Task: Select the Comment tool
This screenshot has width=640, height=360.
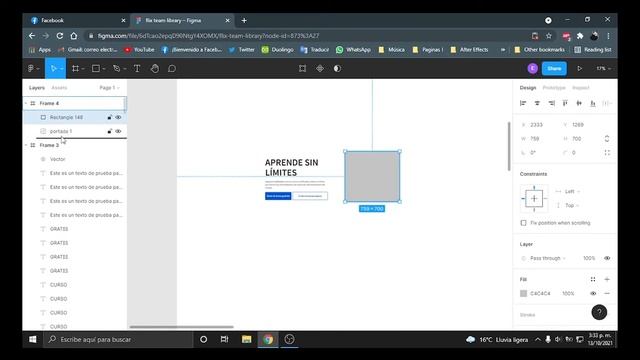Action: coord(172,69)
